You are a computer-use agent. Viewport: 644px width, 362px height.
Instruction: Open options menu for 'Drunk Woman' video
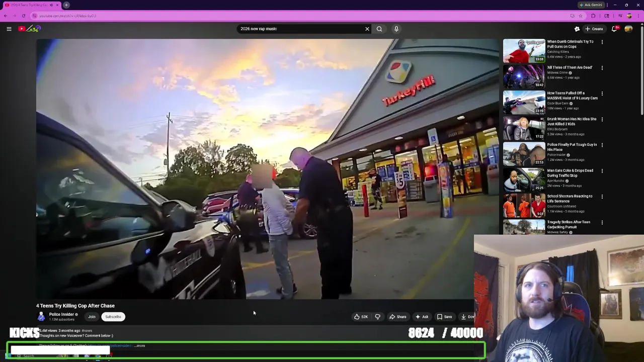(x=602, y=120)
